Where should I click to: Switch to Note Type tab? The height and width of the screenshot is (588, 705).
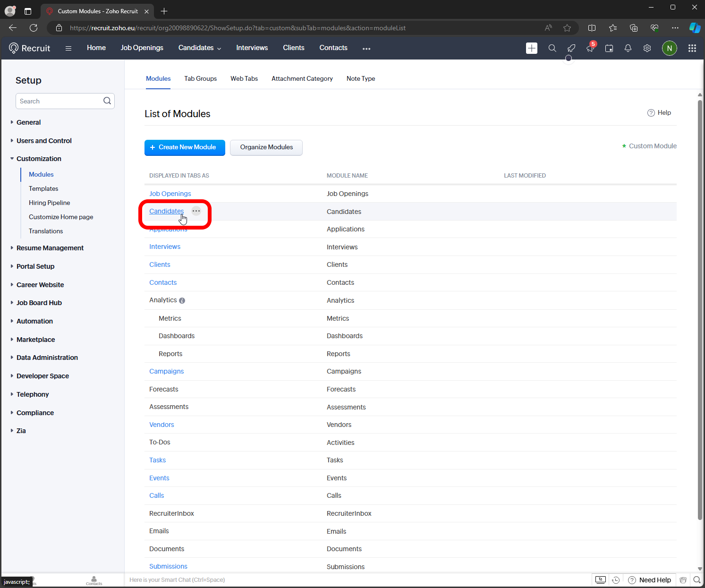click(x=361, y=78)
